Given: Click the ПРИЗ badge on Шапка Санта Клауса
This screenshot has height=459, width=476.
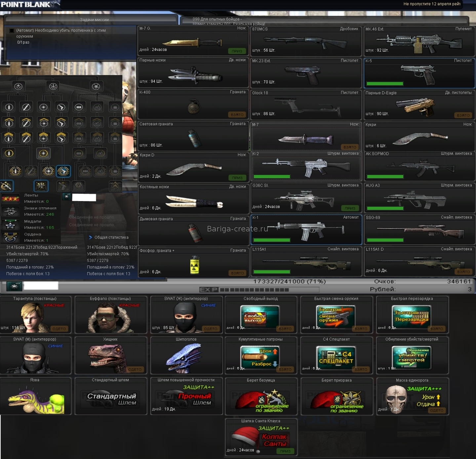Looking at the screenshot, I should (285, 451).
